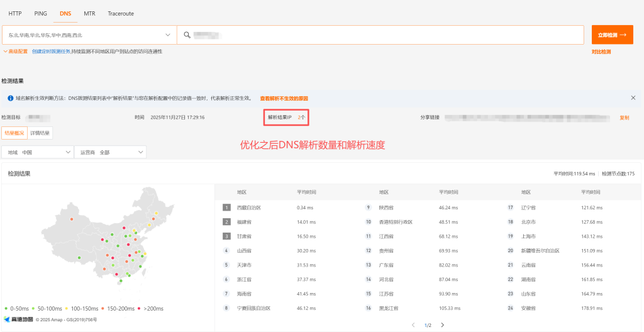Click the Xinjiang node dot on the map
This screenshot has width=644, height=332.
(72, 219)
